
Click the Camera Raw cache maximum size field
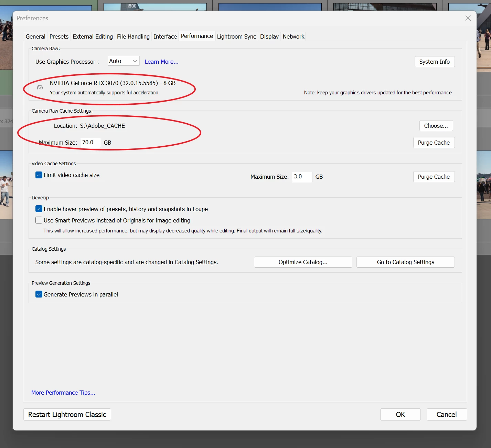point(90,143)
